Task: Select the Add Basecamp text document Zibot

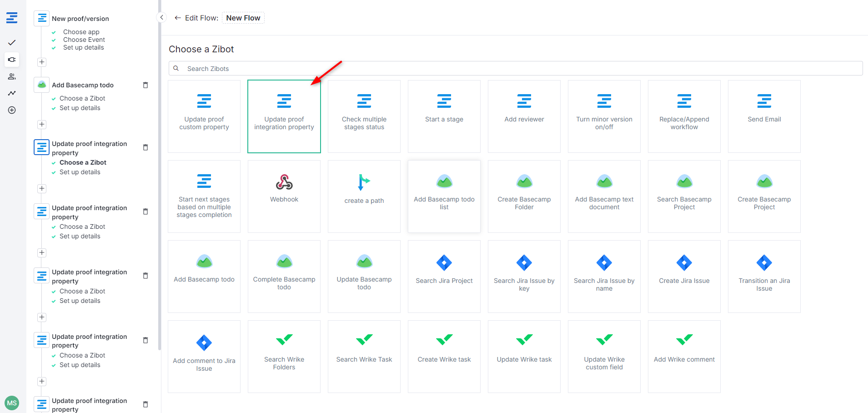Action: click(604, 196)
